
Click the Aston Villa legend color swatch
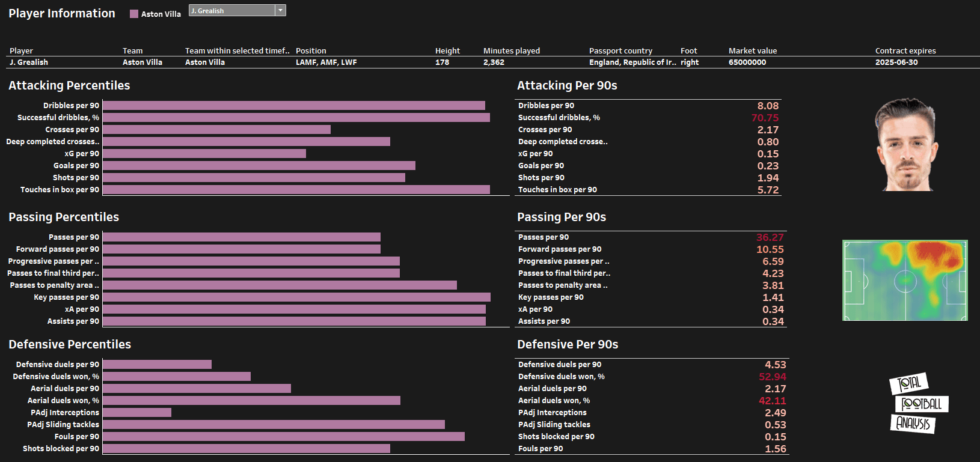(134, 14)
